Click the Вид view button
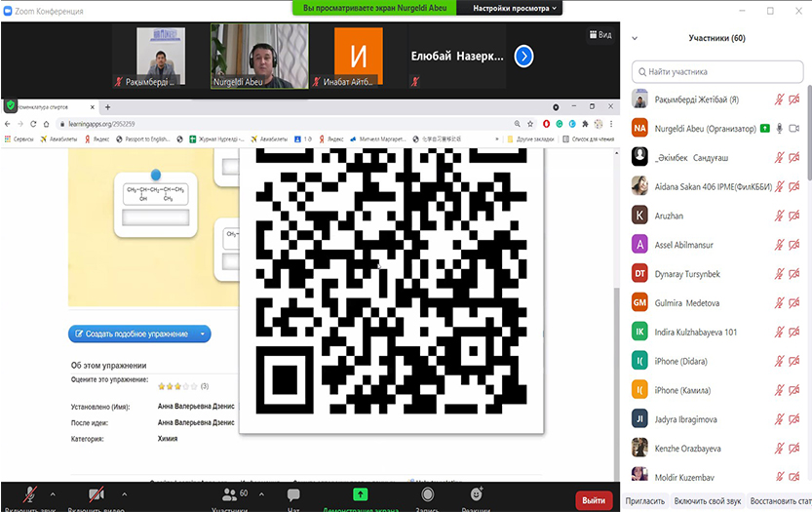Screen dimensions: 812x512 click(x=600, y=35)
